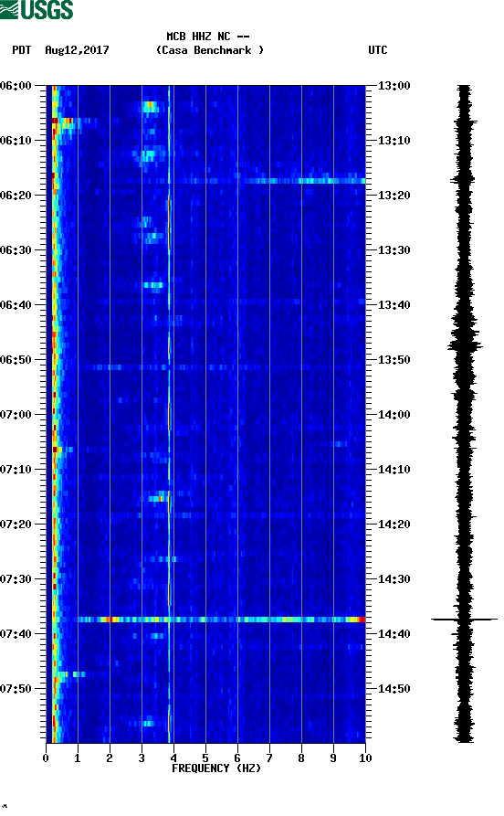Click the 13:30 UTC time label
The width and height of the screenshot is (504, 816).
click(394, 249)
